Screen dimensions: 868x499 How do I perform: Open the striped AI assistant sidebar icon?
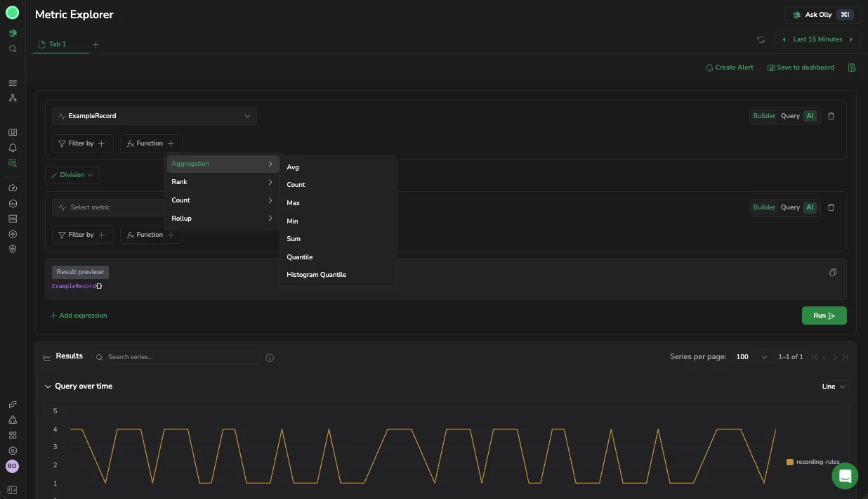pos(13,33)
